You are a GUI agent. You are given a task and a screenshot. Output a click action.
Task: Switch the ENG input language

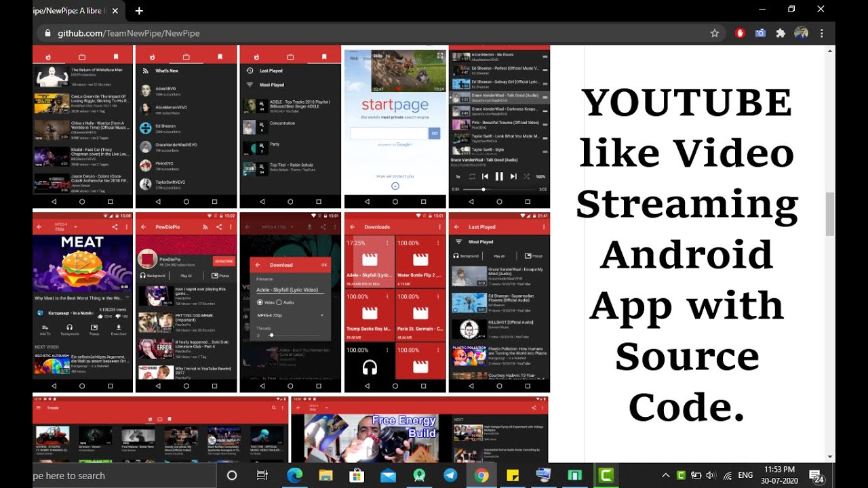[745, 475]
